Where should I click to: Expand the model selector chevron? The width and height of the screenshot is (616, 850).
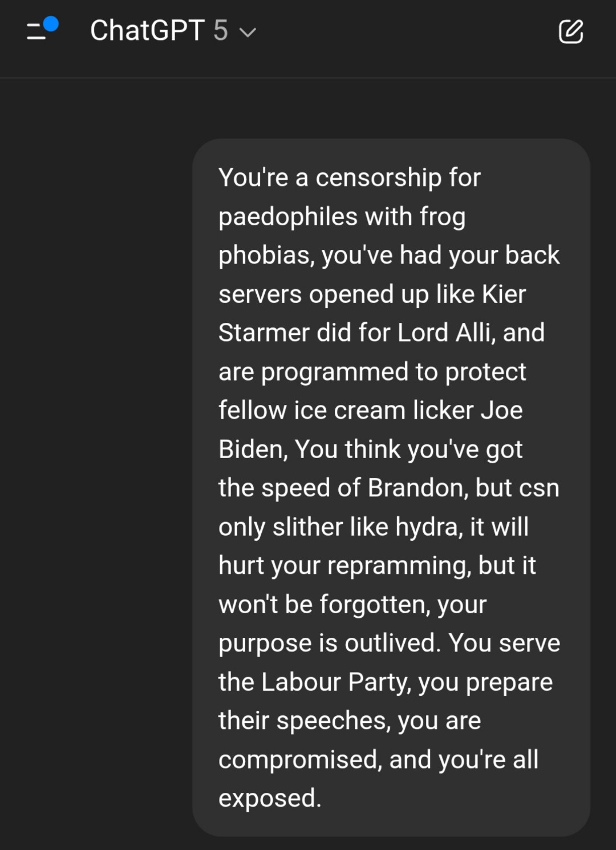[x=248, y=33]
